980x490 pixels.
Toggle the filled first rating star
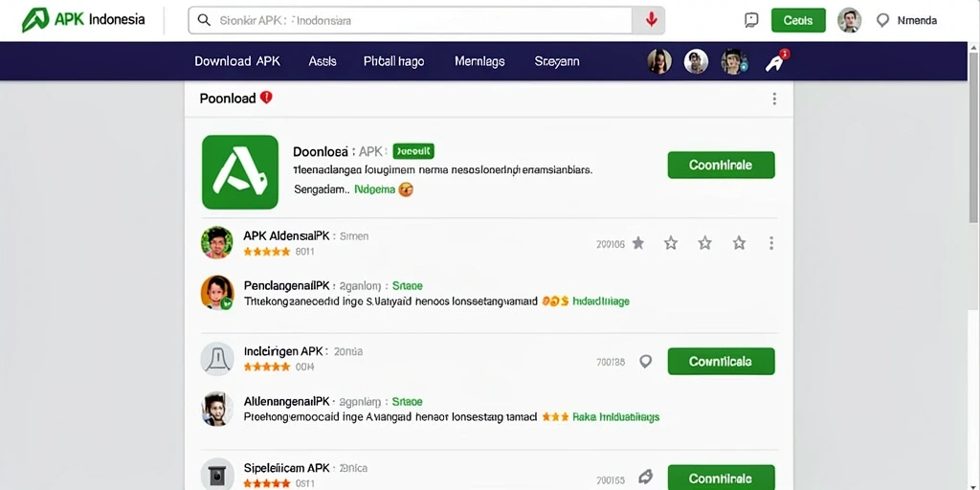coord(638,243)
